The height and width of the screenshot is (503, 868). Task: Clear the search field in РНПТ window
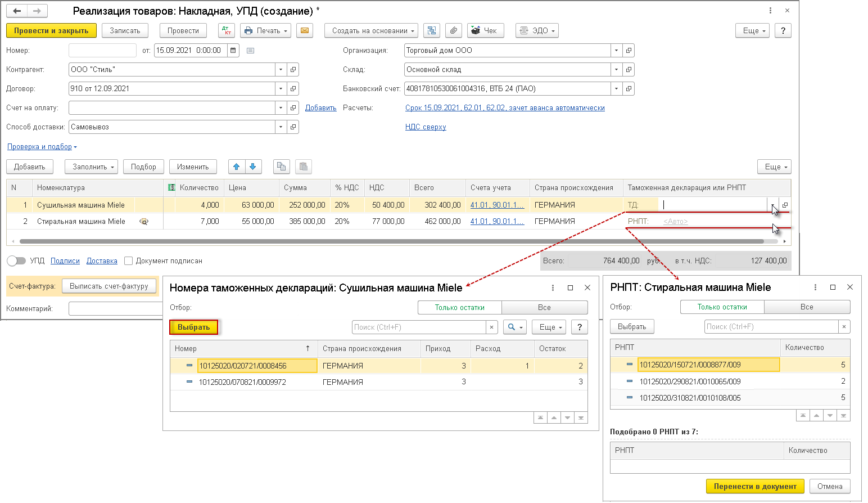tap(844, 326)
